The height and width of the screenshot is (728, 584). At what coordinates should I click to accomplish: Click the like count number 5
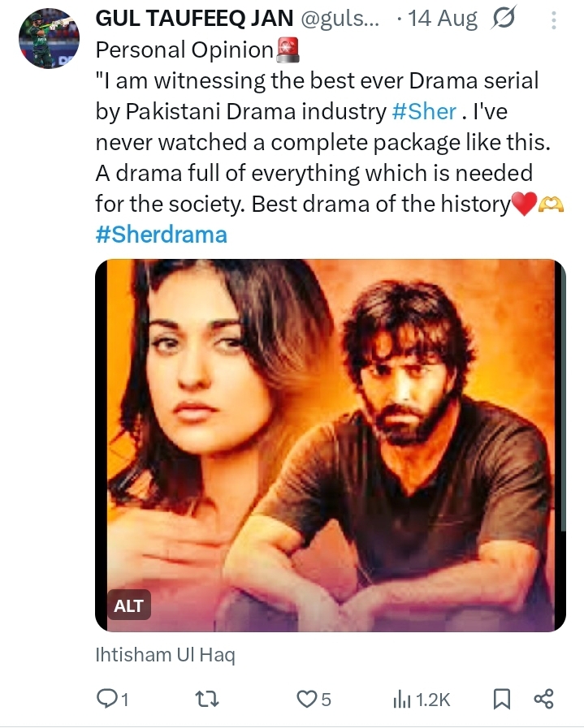(x=326, y=699)
